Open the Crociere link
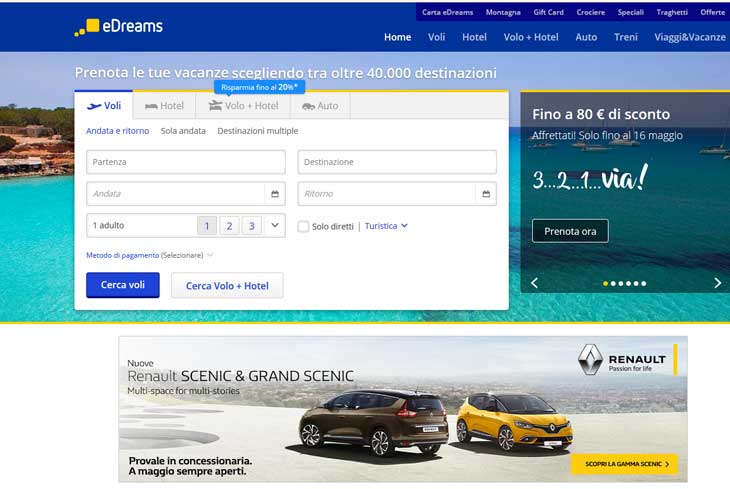Image resolution: width=730 pixels, height=489 pixels. pos(591,12)
